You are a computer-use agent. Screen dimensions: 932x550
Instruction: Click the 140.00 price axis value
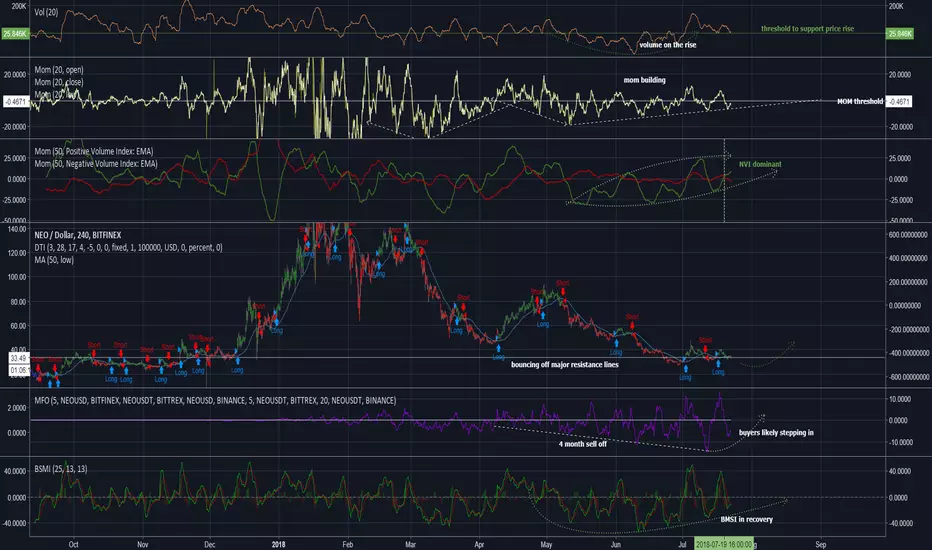(17, 229)
